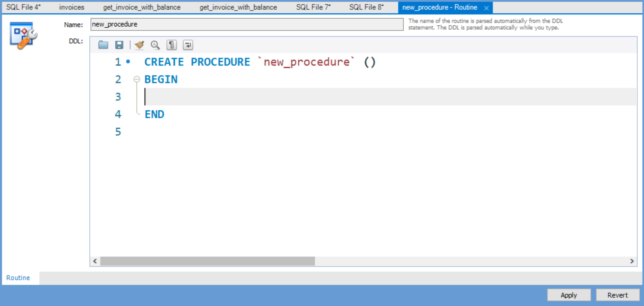Select the SQL File 8* tab
This screenshot has width=644, height=306.
pyautogui.click(x=366, y=7)
